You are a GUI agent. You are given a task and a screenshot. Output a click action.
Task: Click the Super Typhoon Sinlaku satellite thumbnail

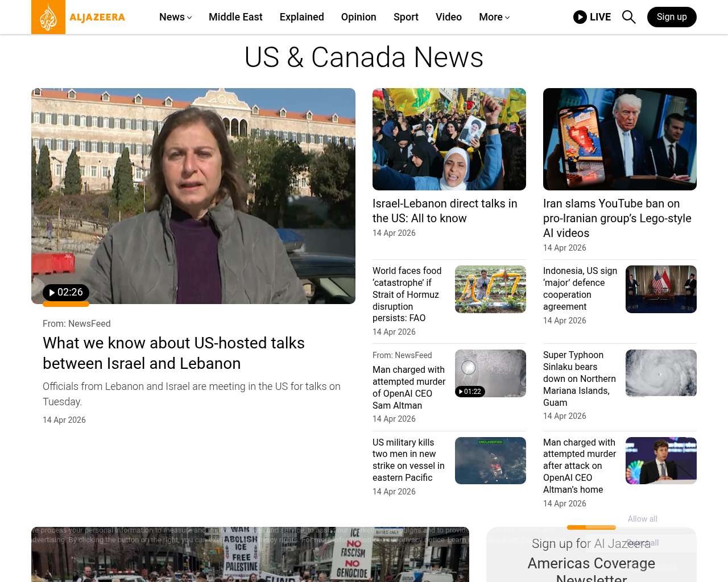pos(661,373)
